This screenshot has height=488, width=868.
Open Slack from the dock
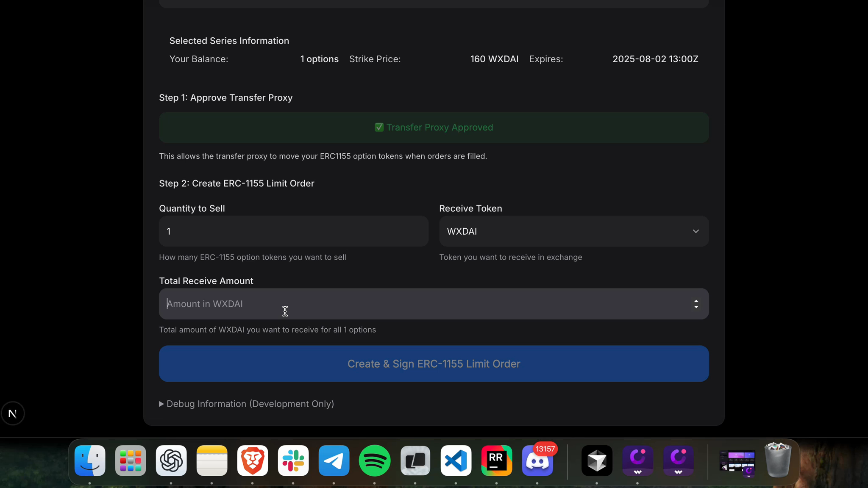[293, 460]
